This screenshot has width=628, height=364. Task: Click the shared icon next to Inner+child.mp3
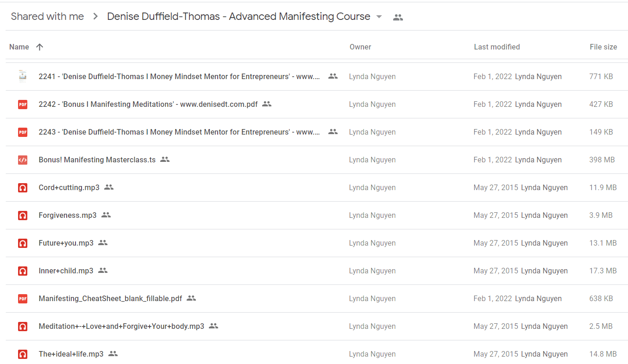103,271
